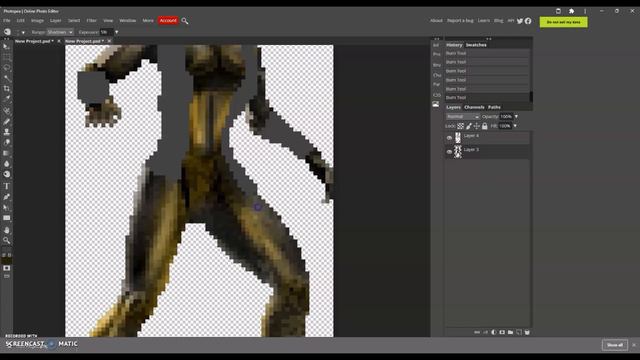
Task: Open the Learn link
Action: (484, 20)
